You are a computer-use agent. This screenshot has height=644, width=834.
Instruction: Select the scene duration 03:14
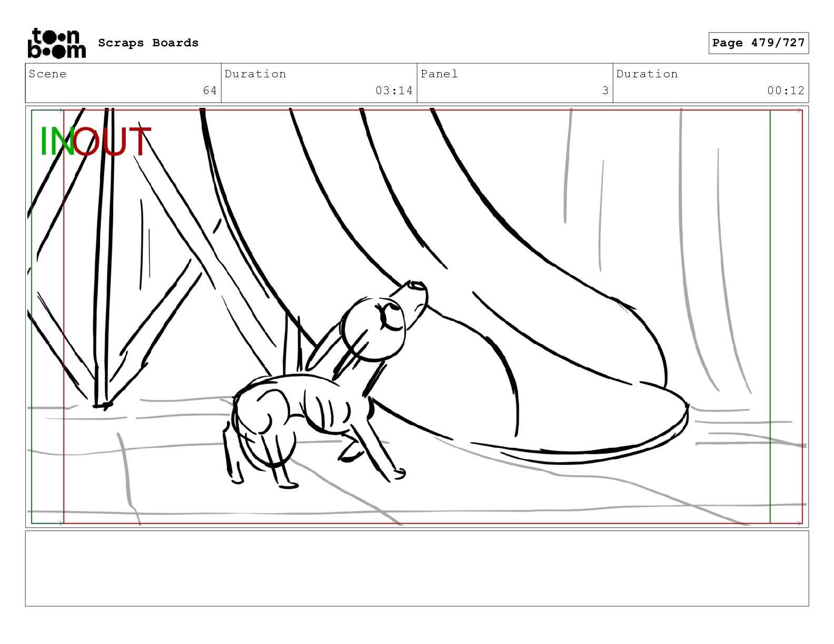point(394,90)
